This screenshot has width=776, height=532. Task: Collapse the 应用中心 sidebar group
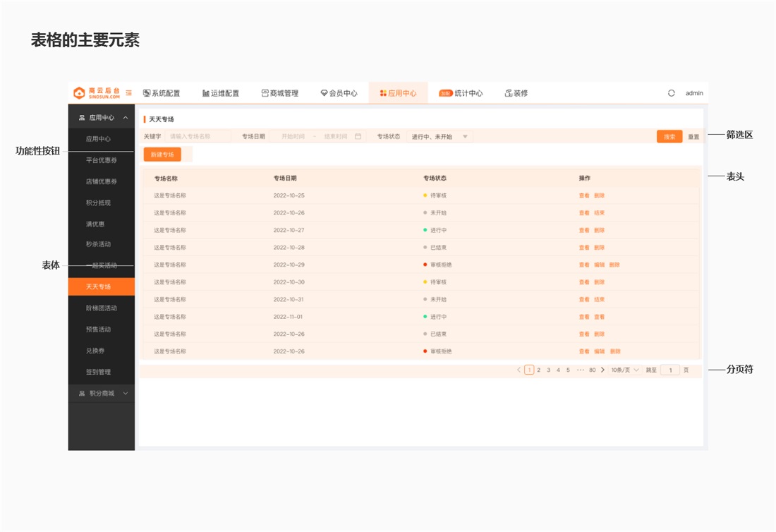click(102, 117)
